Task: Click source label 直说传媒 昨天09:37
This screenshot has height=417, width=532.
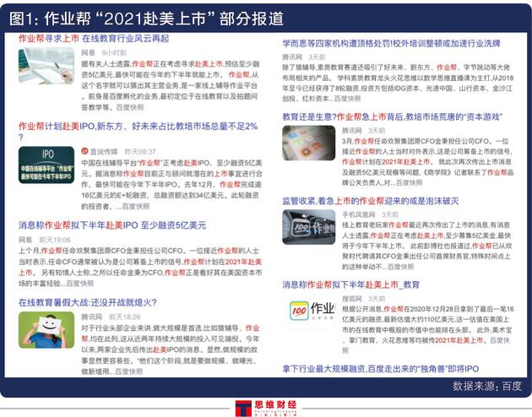Action: pyautogui.click(x=119, y=152)
